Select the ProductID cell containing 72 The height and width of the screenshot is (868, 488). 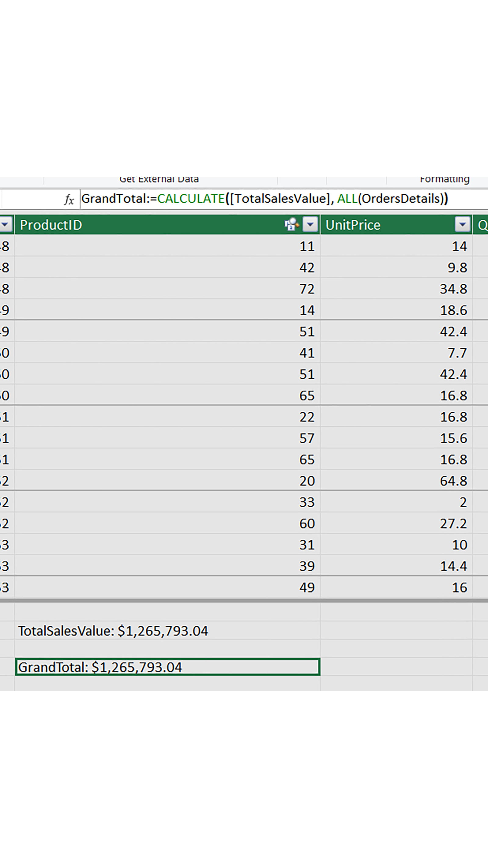click(x=167, y=289)
